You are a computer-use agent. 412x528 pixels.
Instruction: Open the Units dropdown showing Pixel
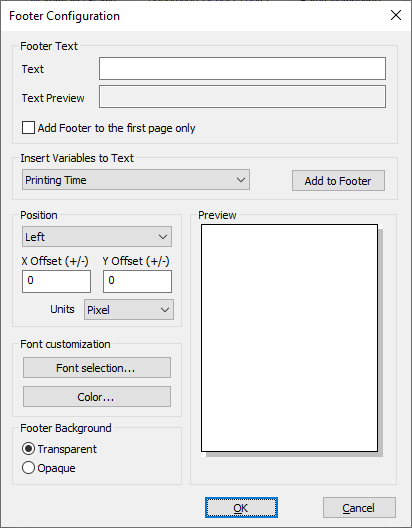[x=129, y=309]
